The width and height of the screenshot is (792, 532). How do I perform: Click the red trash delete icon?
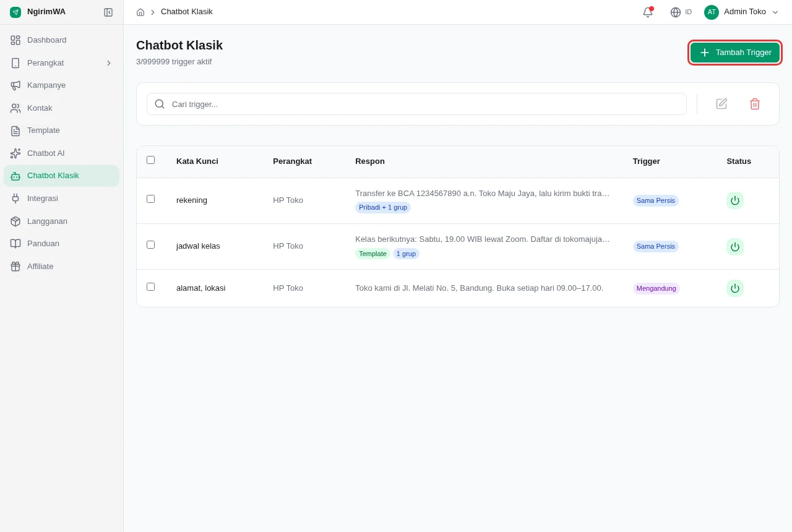(755, 104)
